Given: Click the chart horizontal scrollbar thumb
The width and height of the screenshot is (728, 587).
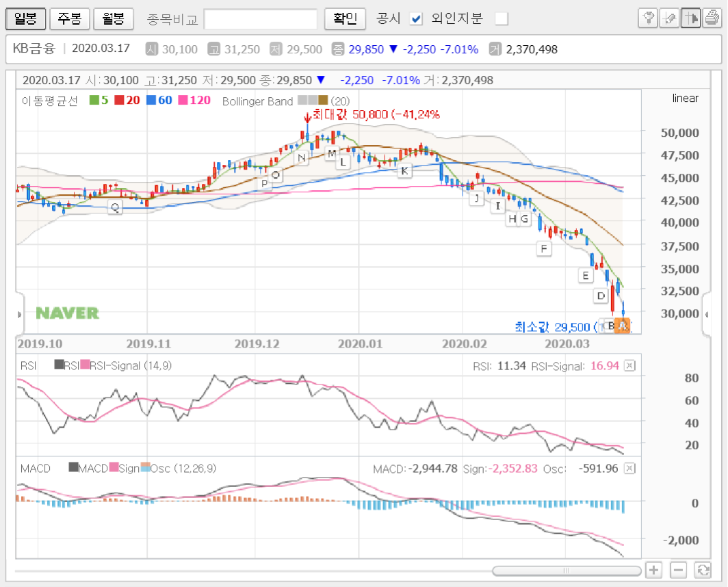Looking at the screenshot, I should pos(567,571).
